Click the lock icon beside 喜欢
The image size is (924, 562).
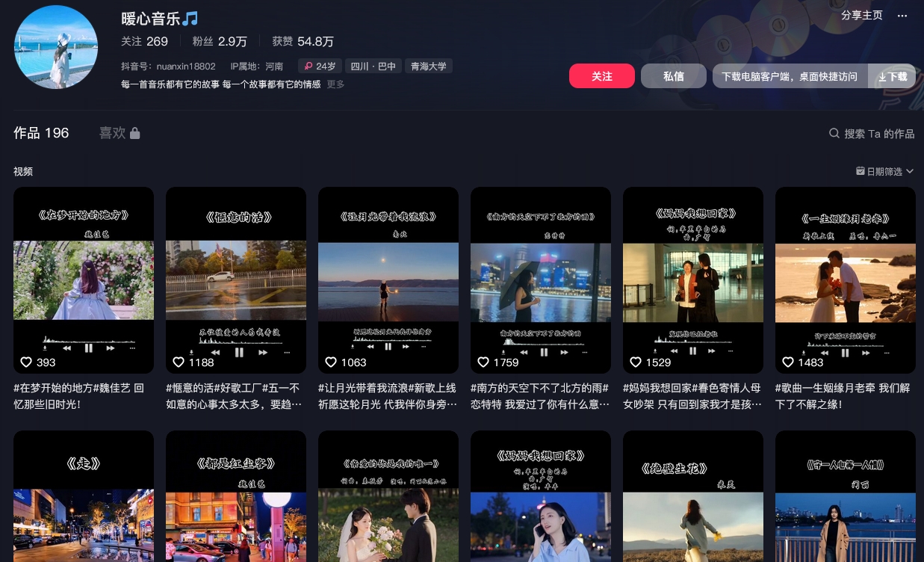pos(134,133)
